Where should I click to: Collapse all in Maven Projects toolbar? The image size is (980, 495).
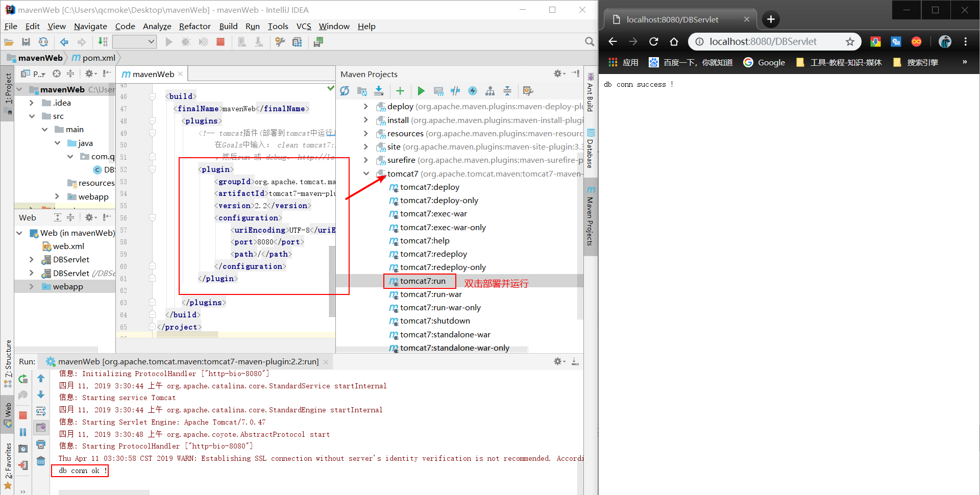pyautogui.click(x=507, y=91)
